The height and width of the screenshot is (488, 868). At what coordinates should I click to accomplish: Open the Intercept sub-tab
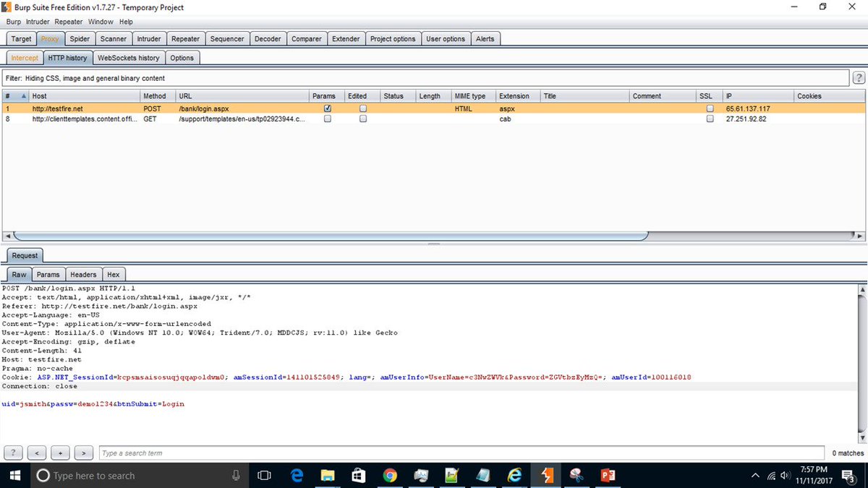tap(25, 58)
